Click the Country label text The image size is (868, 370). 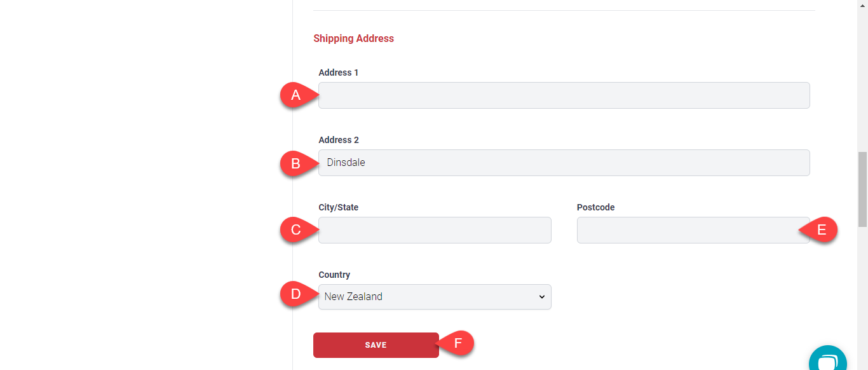(334, 275)
